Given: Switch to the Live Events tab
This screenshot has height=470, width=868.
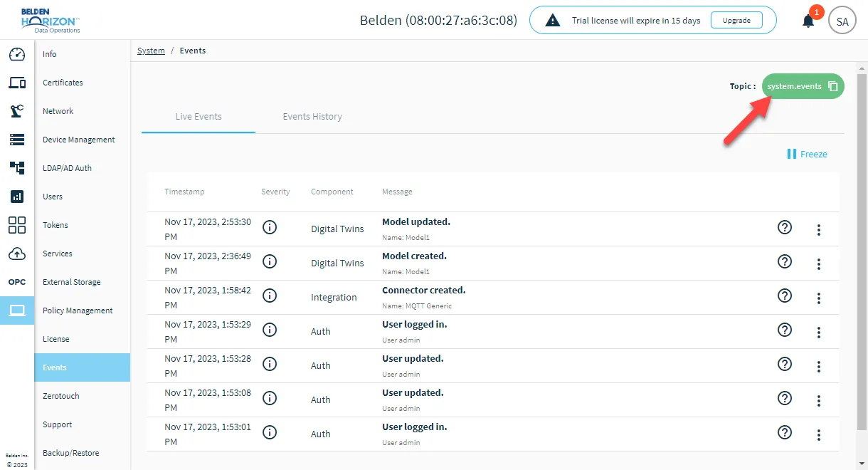Looking at the screenshot, I should [199, 116].
